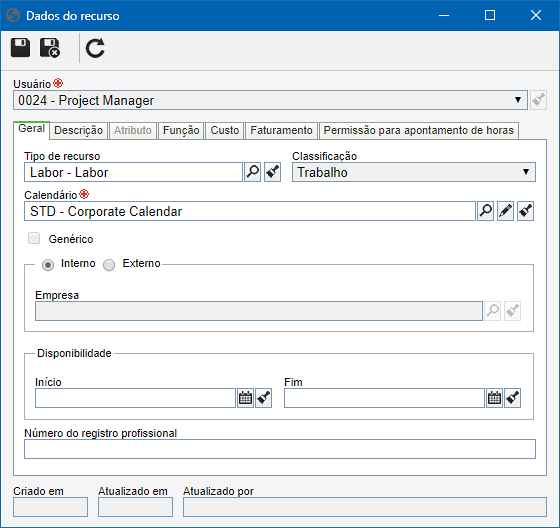Select the Externo radio button
This screenshot has height=528, width=560.
109,265
